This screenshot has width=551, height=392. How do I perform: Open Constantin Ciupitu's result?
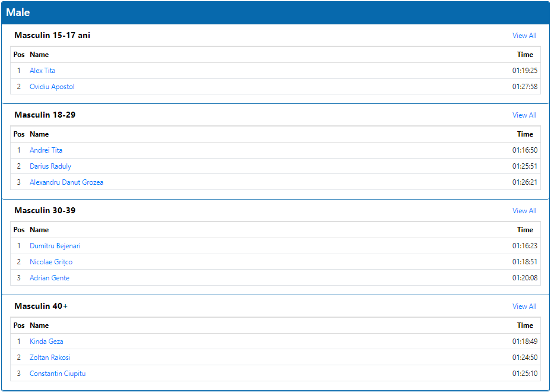(x=58, y=374)
